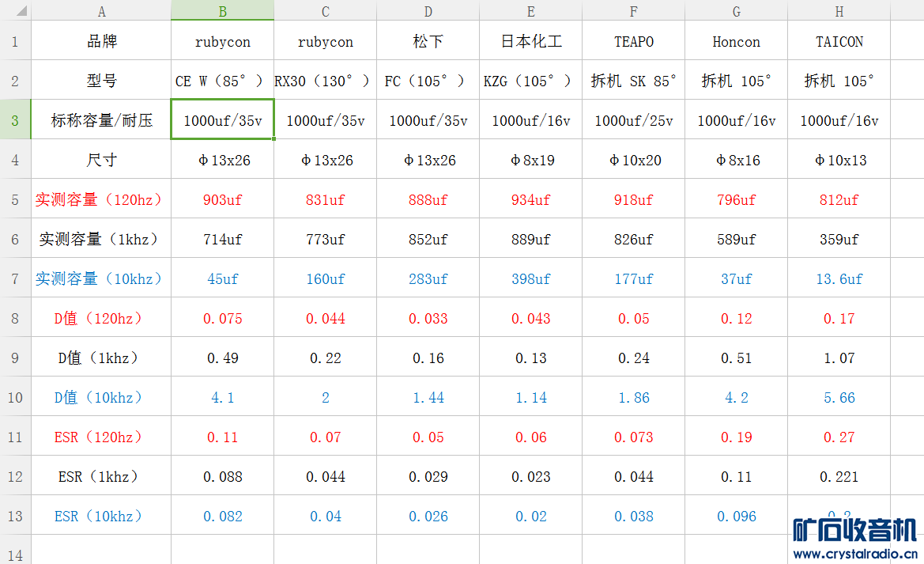
Task: Select the ESR（1khz）label
Action: [101, 476]
